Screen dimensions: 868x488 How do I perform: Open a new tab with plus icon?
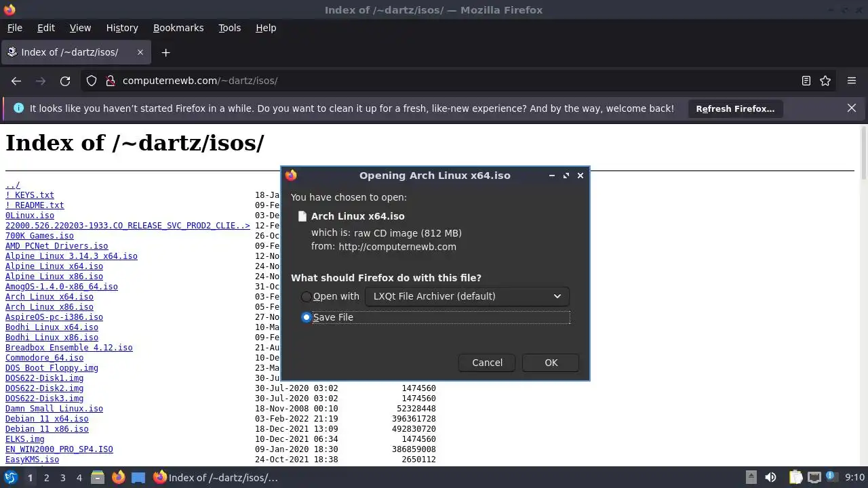(x=165, y=52)
